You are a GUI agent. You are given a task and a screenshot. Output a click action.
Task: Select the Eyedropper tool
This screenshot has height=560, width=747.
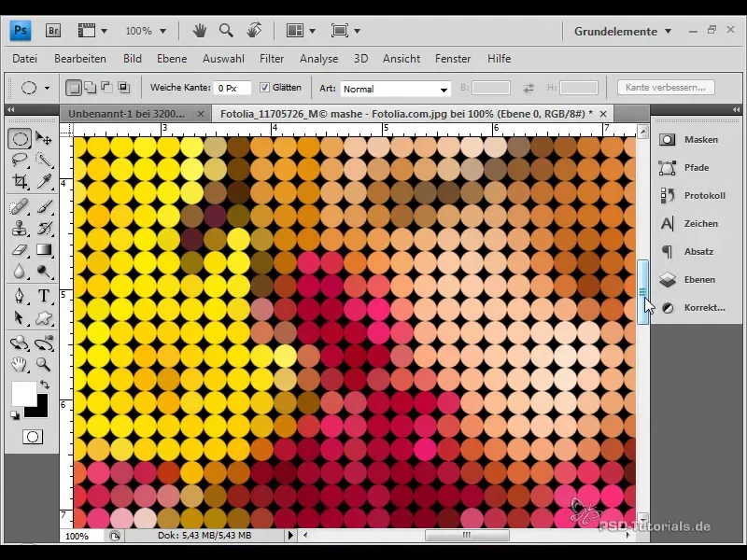coord(44,181)
